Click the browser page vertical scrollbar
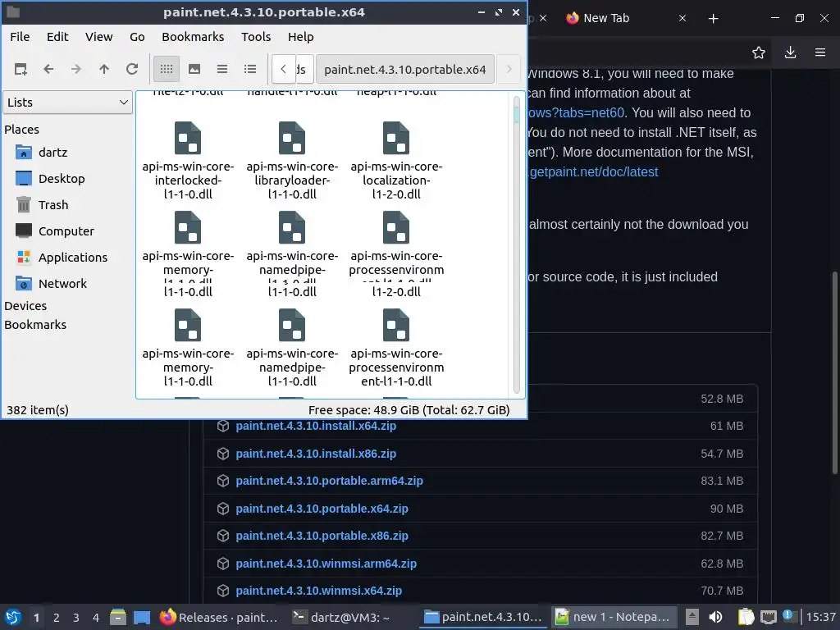 click(834, 373)
